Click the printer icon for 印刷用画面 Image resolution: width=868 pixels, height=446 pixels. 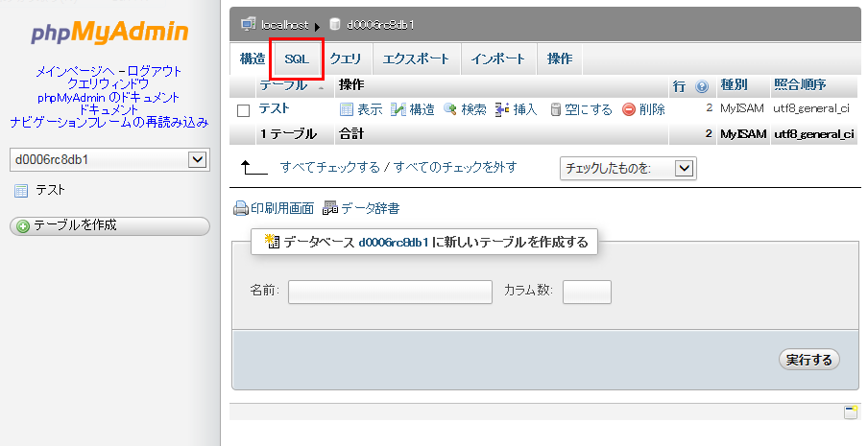coord(241,208)
